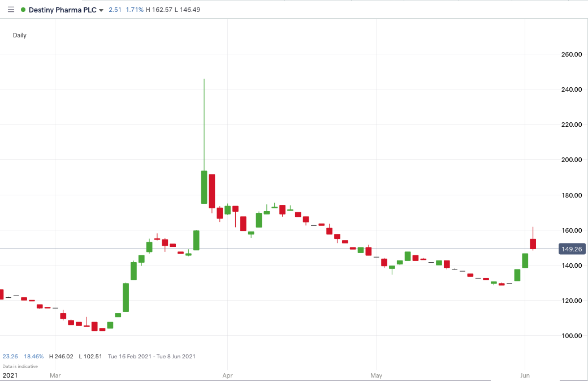The image size is (588, 381).
Task: Click the Data is indicative notice
Action: pyautogui.click(x=20, y=366)
